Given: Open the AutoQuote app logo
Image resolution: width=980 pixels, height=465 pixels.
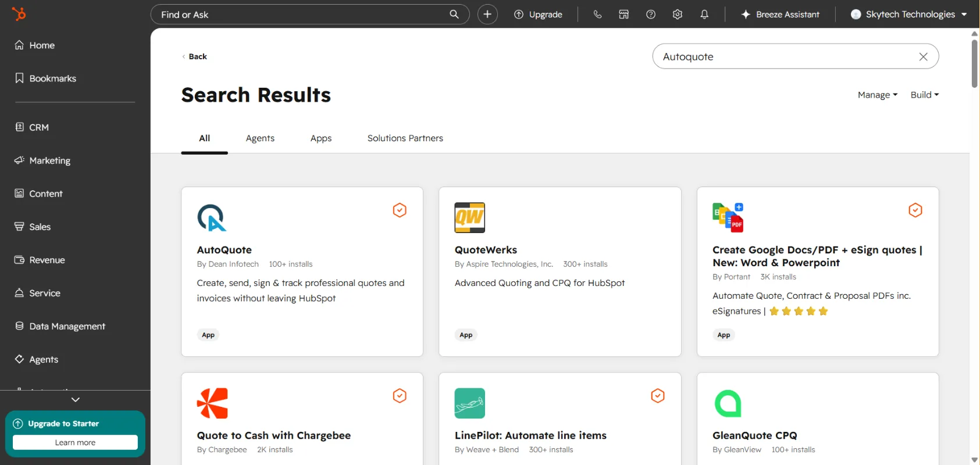Looking at the screenshot, I should click(x=212, y=217).
